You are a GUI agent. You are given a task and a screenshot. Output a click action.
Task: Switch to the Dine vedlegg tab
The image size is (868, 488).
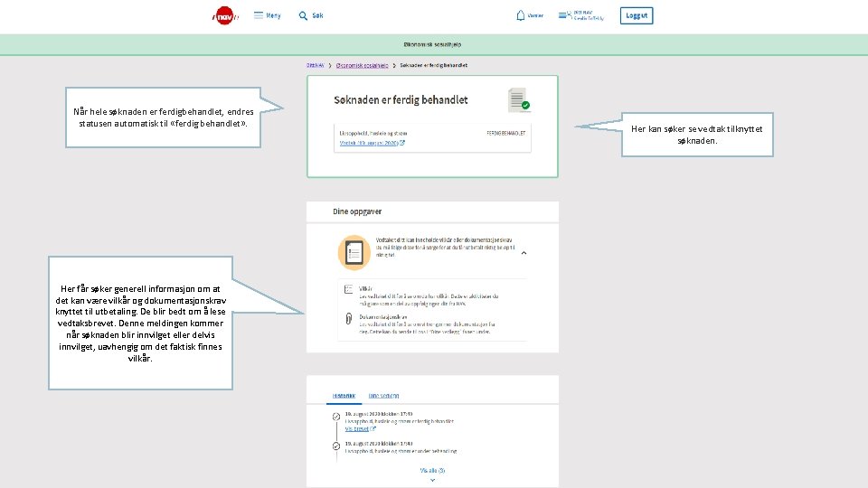pos(383,396)
